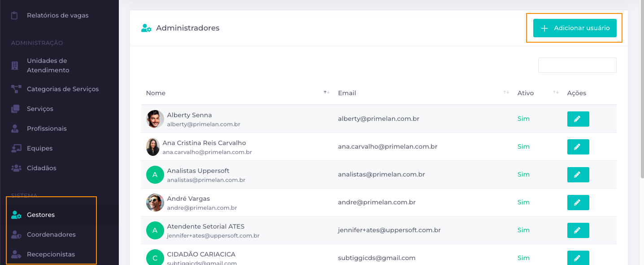Click the Relatórios de vagas clipboard icon

pos(15,15)
